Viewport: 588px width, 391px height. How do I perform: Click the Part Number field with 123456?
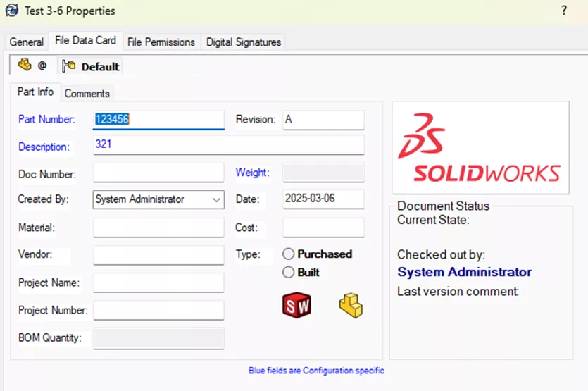click(158, 120)
